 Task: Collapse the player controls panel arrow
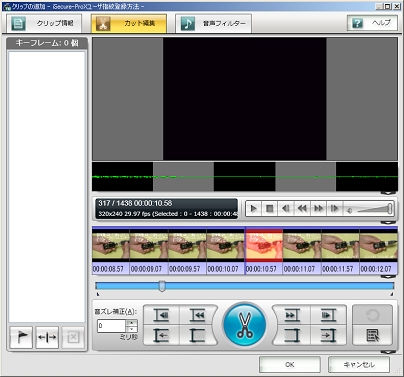tap(388, 222)
